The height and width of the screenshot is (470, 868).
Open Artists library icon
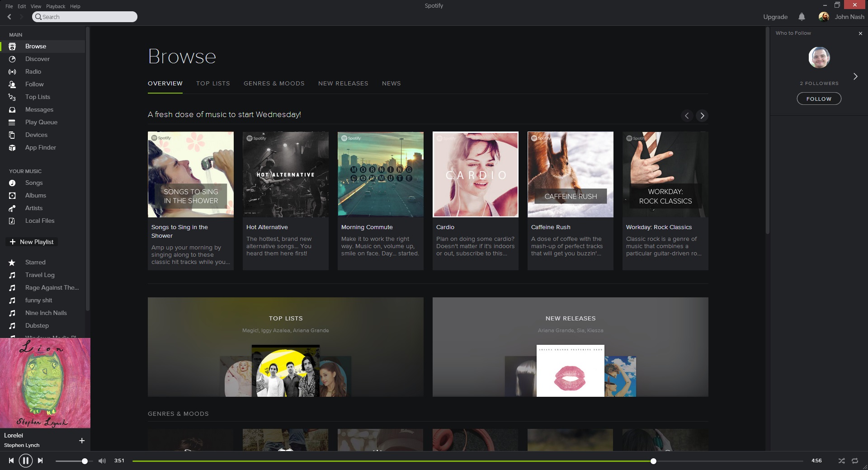(12, 208)
